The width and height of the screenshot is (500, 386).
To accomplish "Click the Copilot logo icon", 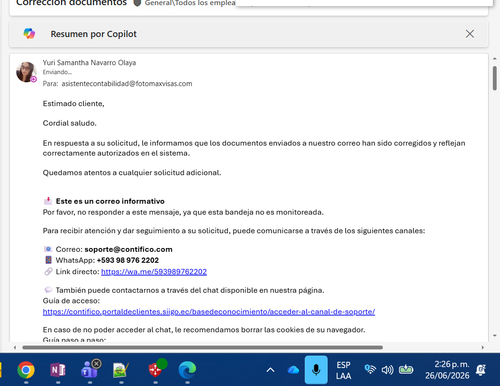I will point(29,34).
